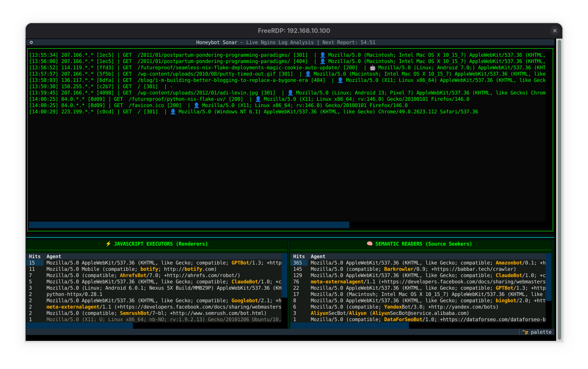Click the person icon on the 13:58:03 log line
The width and height of the screenshot is (588, 369).
[340, 80]
